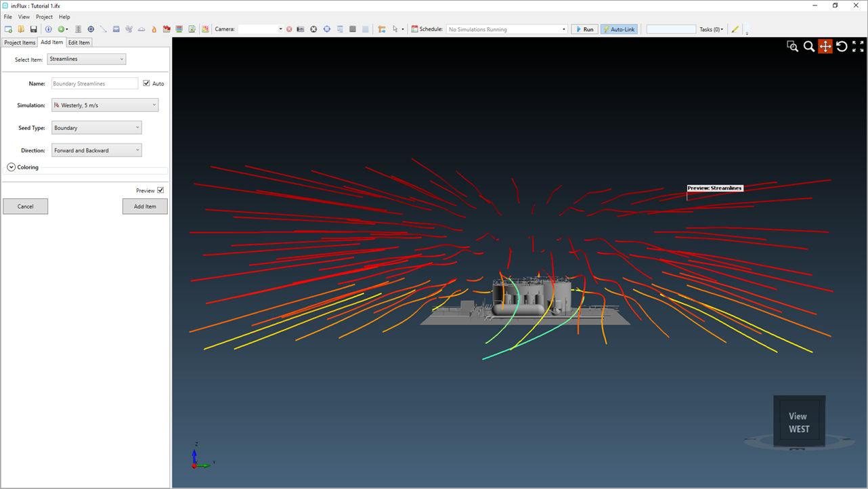
Task: Click the gas cloud icon in toolbar
Action: coord(142,29)
